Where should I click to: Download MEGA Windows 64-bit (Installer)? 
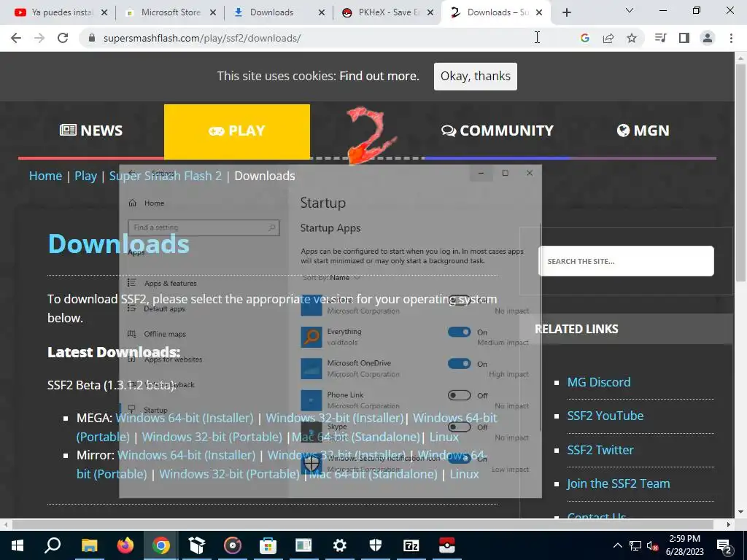(x=185, y=418)
